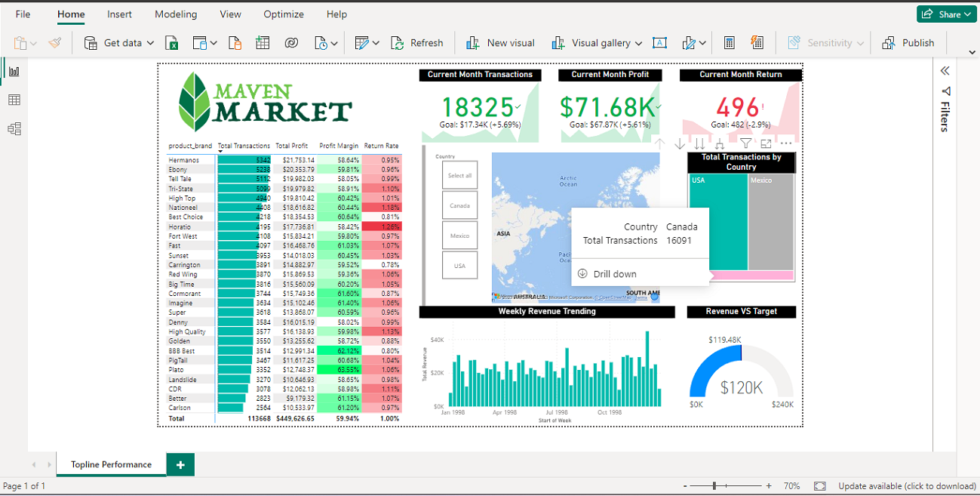
Task: Toggle Select all in the Country slicer
Action: click(459, 175)
